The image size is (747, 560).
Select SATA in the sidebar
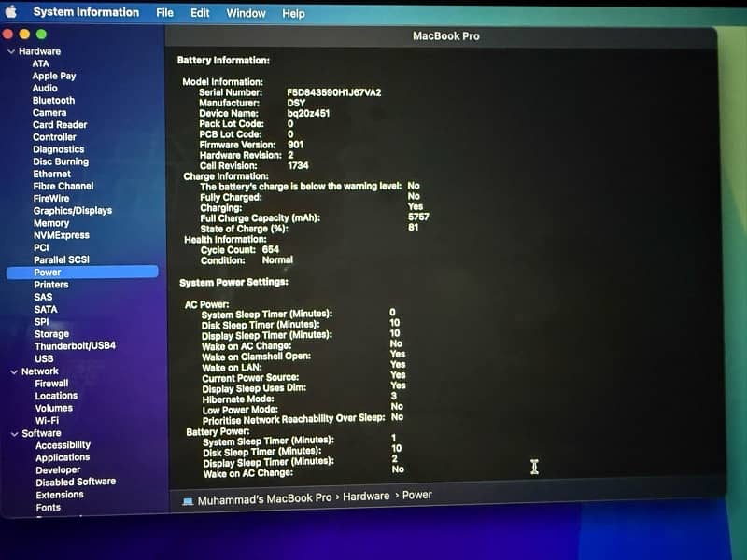point(46,310)
